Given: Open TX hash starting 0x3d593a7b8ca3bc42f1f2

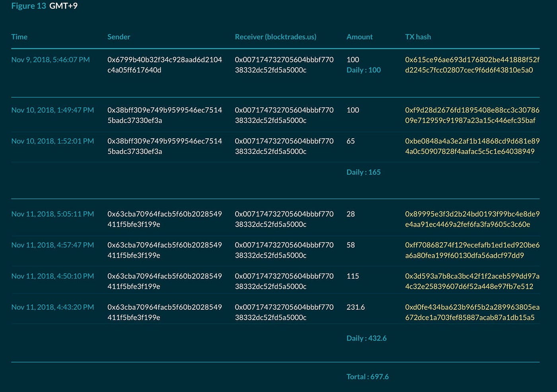Looking at the screenshot, I should [x=472, y=281].
